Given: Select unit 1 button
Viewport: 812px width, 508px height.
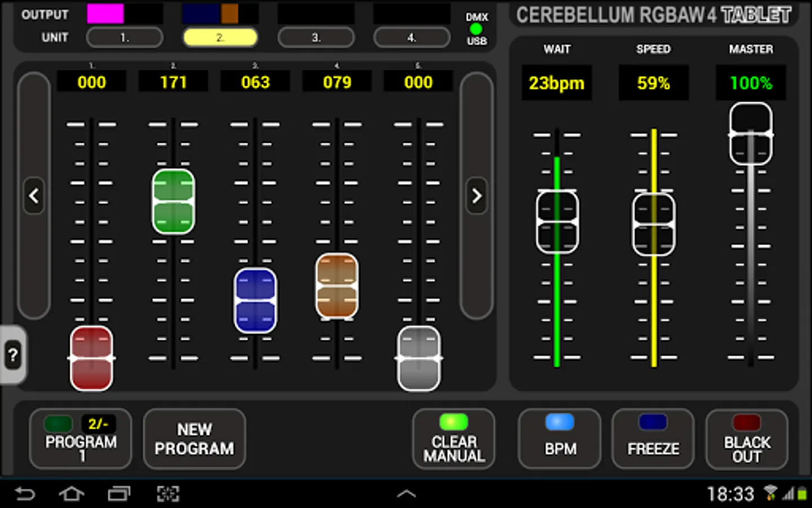Looking at the screenshot, I should pos(125,38).
